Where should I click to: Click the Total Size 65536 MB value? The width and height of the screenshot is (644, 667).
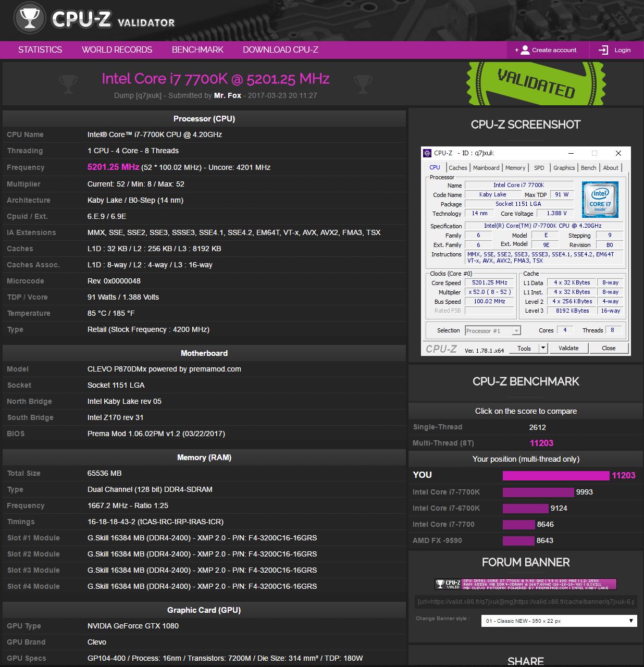[x=104, y=473]
